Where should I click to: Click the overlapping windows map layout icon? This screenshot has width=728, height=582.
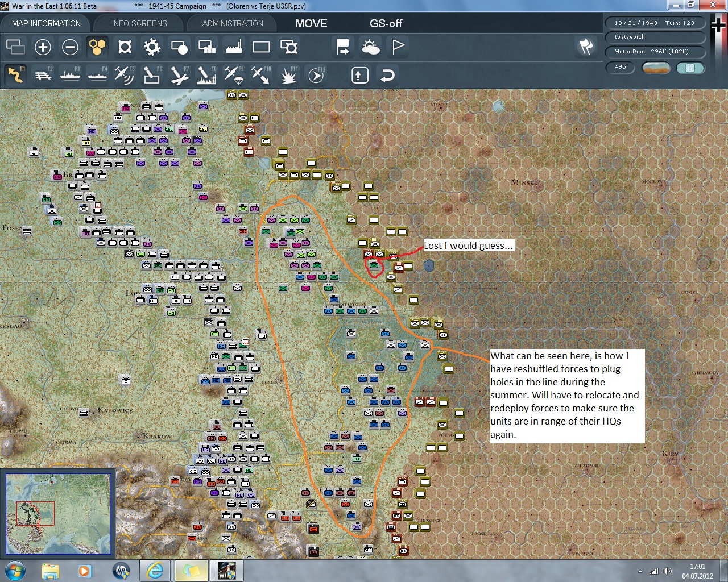point(15,47)
